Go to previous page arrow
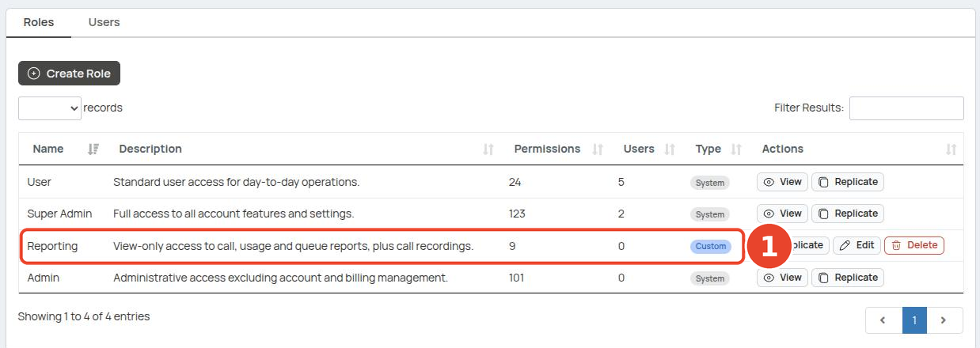This screenshot has width=980, height=348. [x=882, y=320]
